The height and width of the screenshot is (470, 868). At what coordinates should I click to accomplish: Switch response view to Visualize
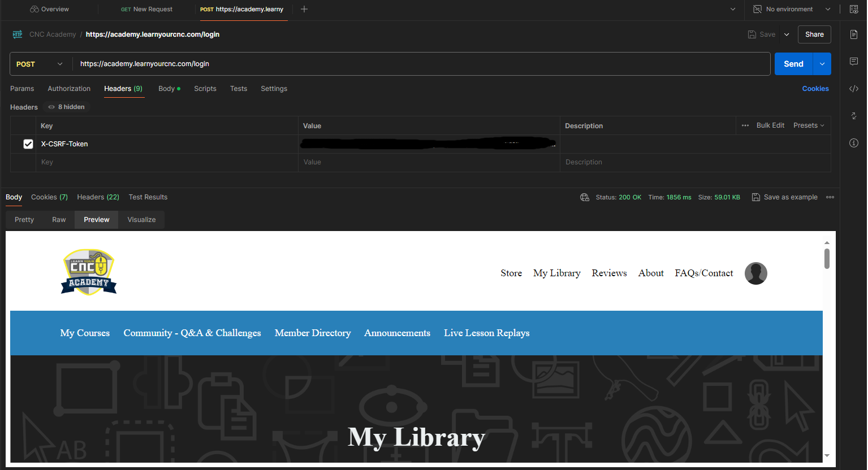pos(141,220)
